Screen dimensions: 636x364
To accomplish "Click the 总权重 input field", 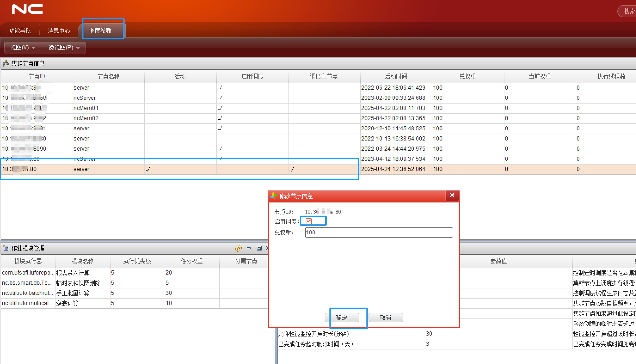I will tap(378, 232).
